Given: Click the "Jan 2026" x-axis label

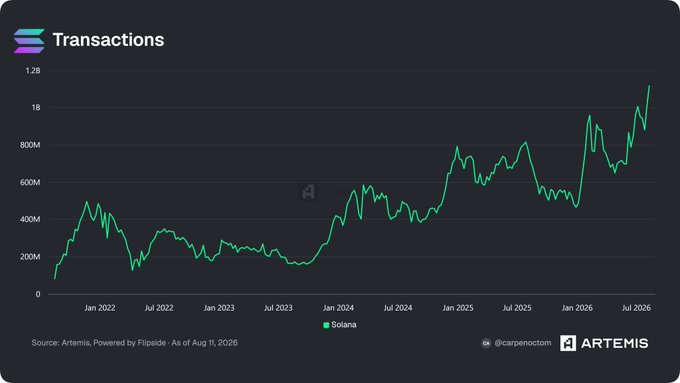Looking at the screenshot, I should pos(577,308).
